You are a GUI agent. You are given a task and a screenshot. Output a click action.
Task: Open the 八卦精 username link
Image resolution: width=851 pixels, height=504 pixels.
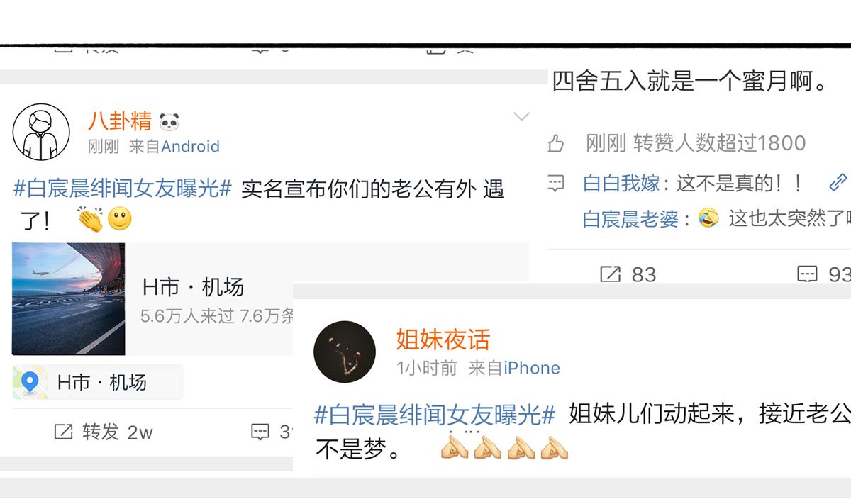tap(119, 121)
